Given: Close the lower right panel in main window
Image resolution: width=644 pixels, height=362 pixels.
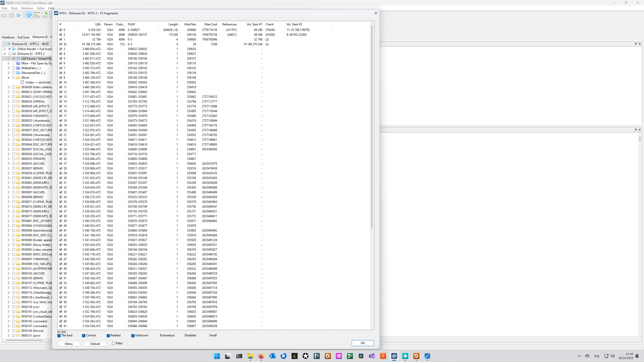Looking at the screenshot, I should click(640, 130).
